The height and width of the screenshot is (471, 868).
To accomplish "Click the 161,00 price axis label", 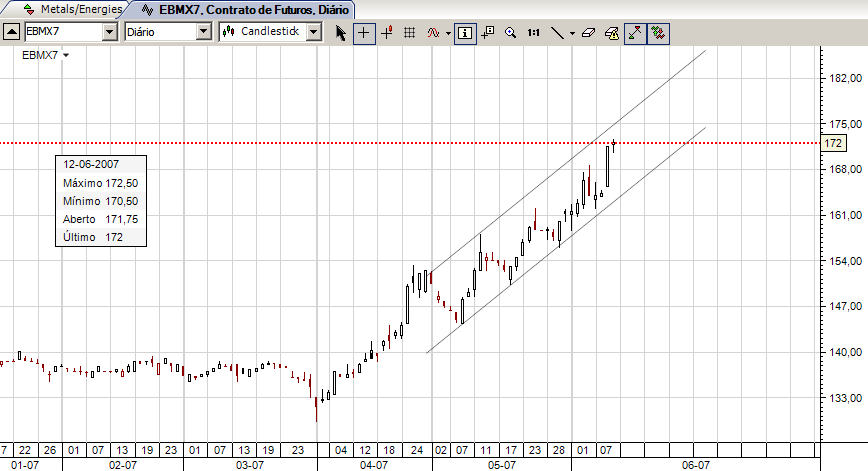I will tap(845, 215).
